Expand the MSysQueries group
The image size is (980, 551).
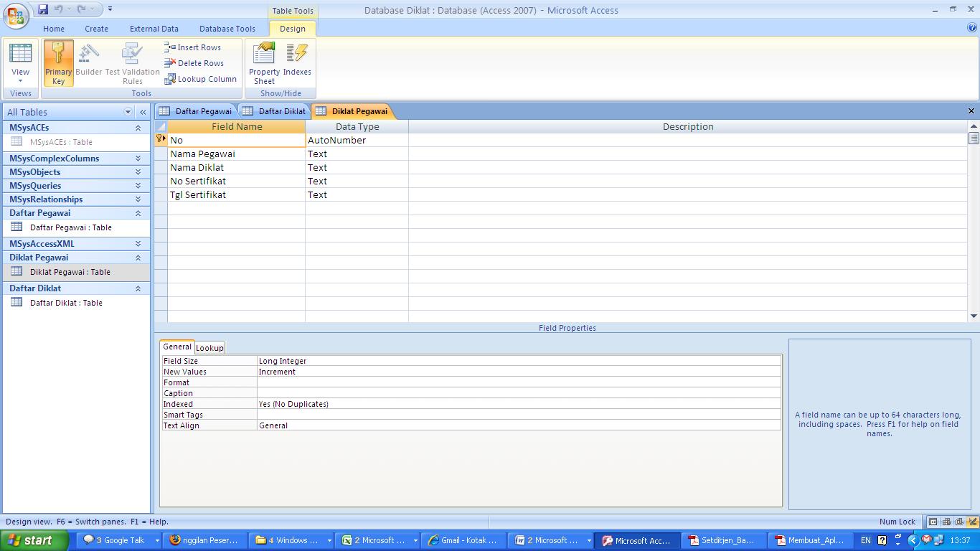click(138, 186)
